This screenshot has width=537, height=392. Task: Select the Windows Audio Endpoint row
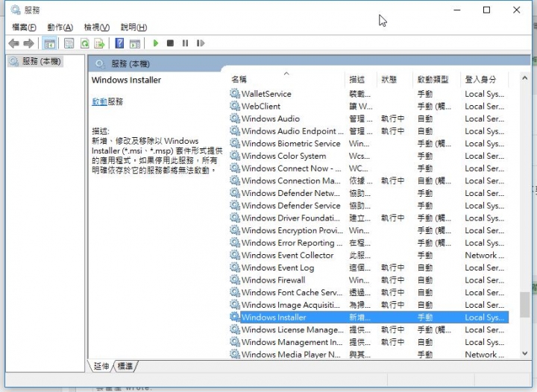click(x=368, y=131)
